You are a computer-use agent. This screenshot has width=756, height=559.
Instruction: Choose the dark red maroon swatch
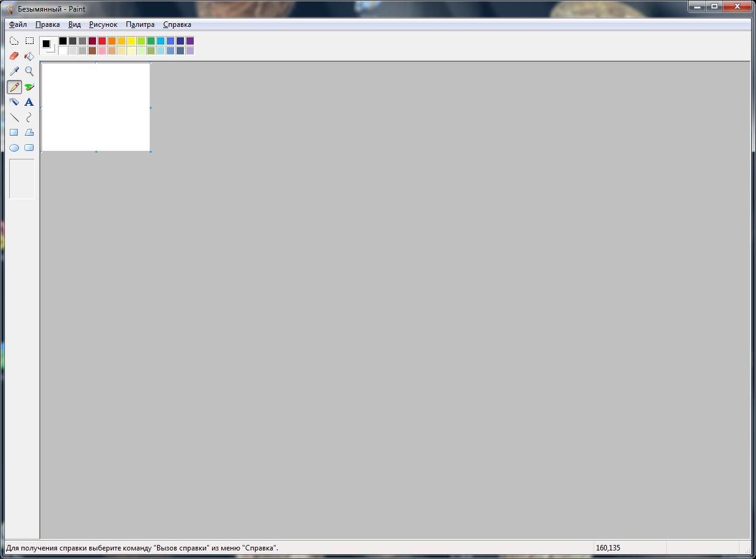(x=92, y=41)
